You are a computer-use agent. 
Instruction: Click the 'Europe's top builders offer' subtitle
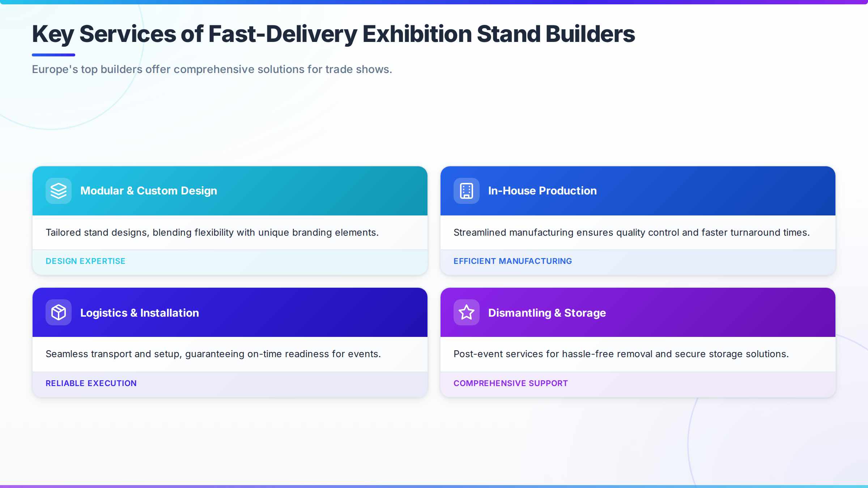click(x=212, y=69)
